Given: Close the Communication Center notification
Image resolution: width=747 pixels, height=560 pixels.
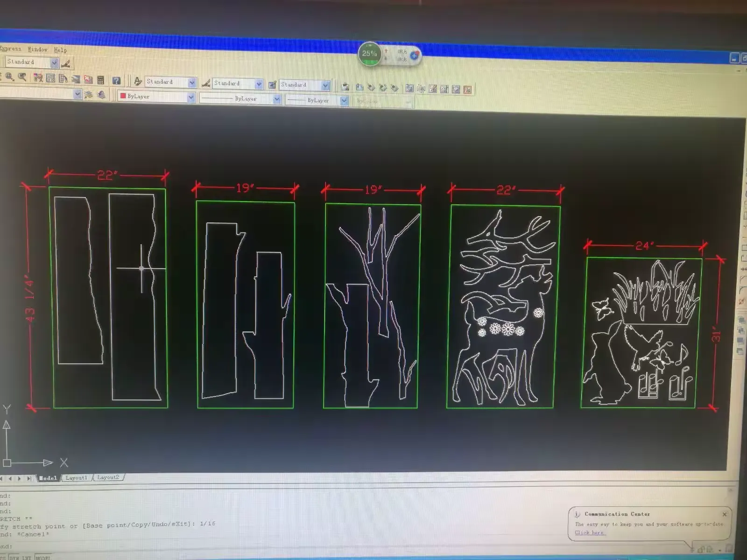Looking at the screenshot, I should pyautogui.click(x=725, y=514).
